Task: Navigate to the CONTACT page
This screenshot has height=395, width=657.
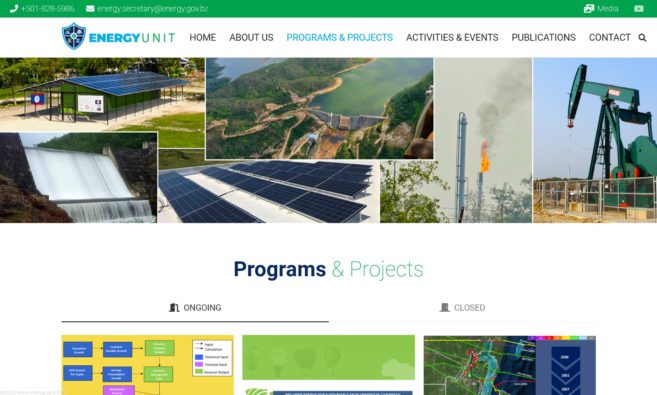Action: 609,38
